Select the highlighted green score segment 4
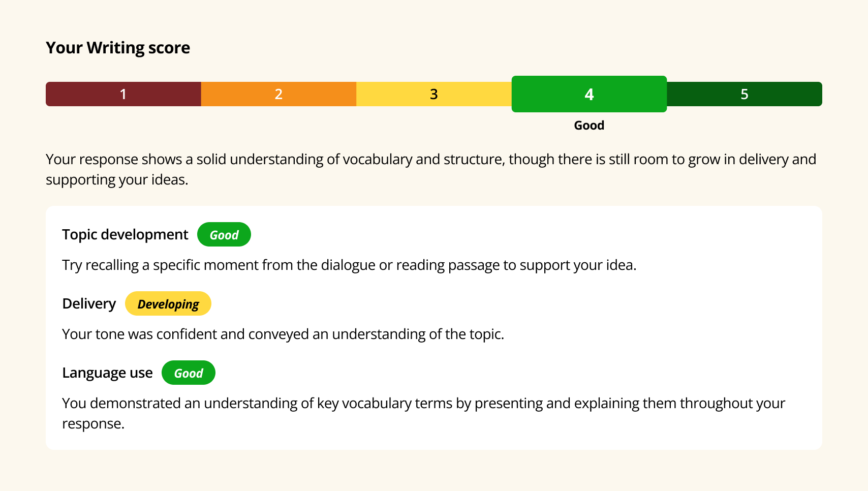Screen dimensions: 868x491 pyautogui.click(x=589, y=94)
